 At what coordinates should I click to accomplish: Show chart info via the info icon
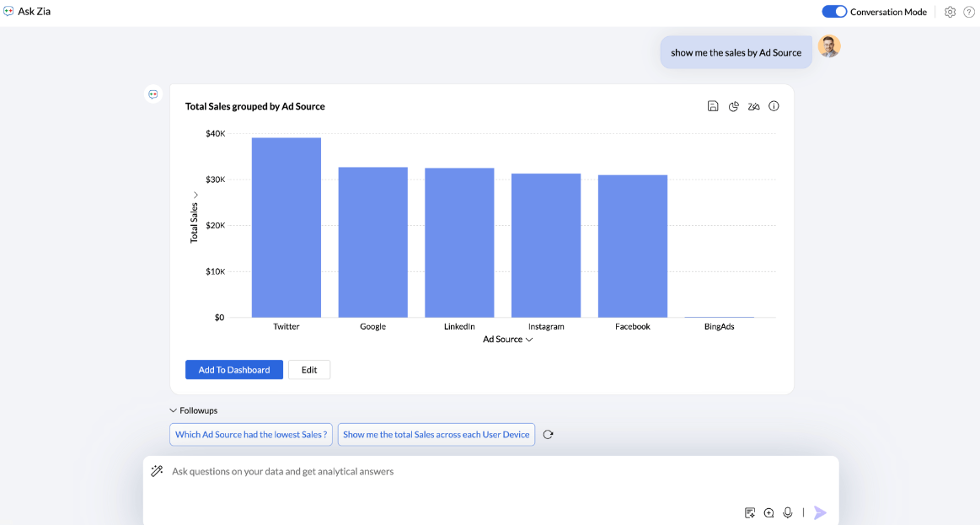point(774,106)
